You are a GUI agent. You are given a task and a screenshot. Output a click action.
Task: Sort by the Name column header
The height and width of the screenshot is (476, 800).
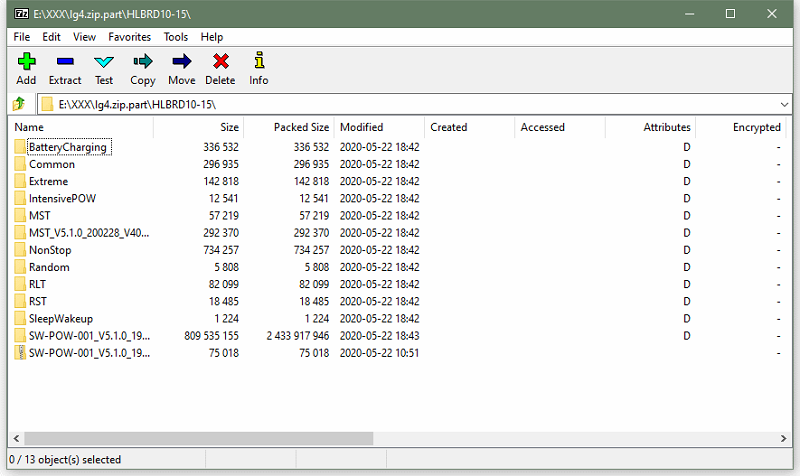click(80, 127)
